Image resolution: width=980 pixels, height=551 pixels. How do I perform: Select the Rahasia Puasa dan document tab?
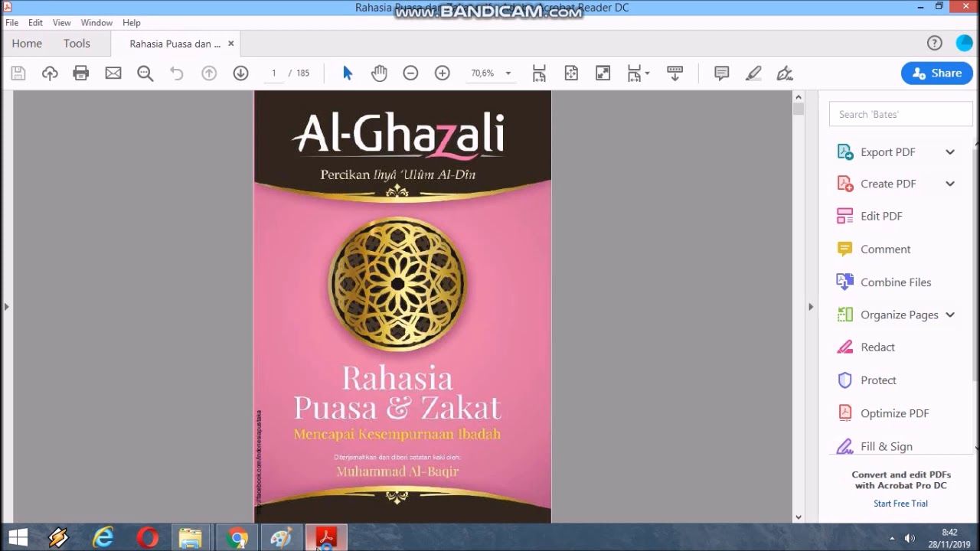click(x=175, y=44)
